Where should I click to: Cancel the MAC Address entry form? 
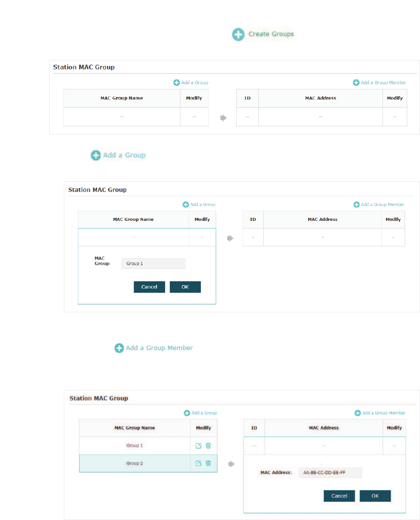(x=339, y=496)
